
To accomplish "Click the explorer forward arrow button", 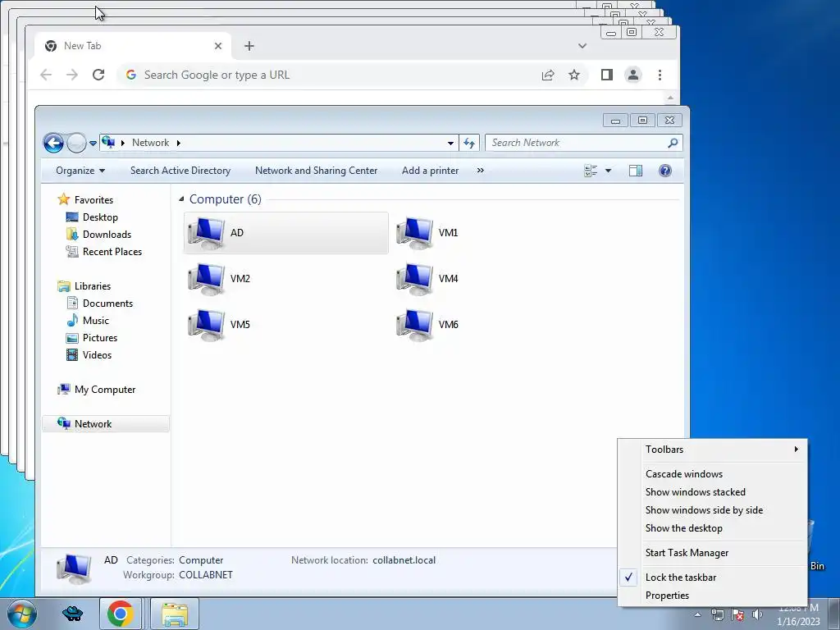I will pos(76,143).
